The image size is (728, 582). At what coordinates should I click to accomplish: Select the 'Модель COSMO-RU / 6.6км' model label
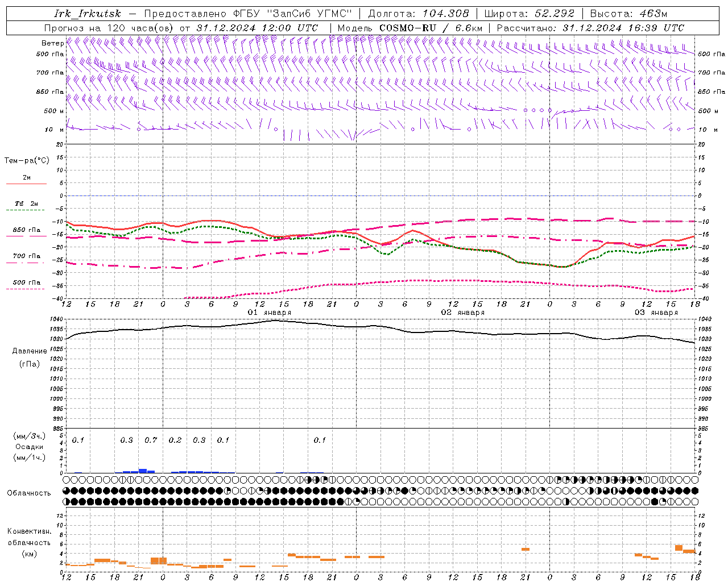point(410,28)
